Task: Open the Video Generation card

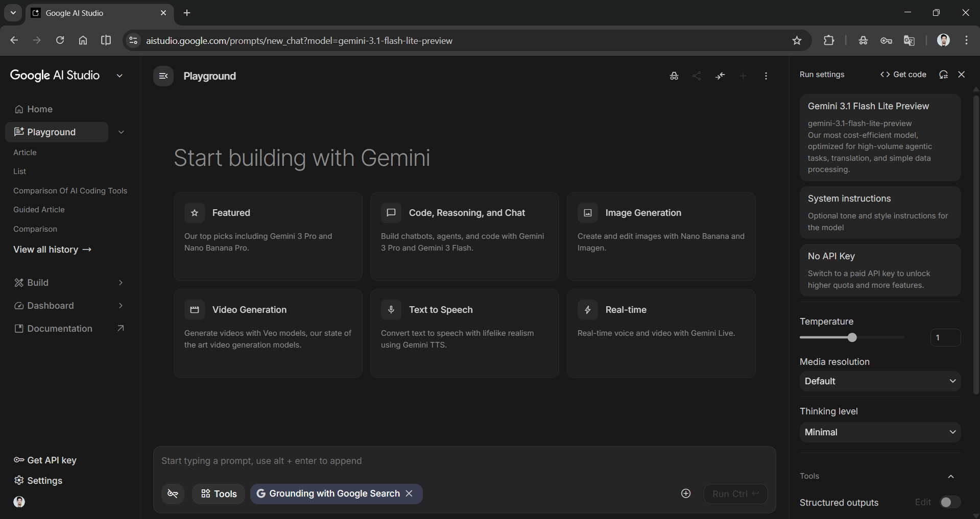Action: point(268,333)
